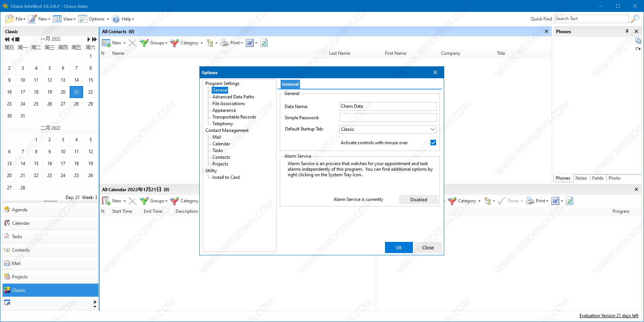Image resolution: width=644 pixels, height=322 pixels.
Task: Jump back one year with double-left arrow
Action: (x=7, y=39)
